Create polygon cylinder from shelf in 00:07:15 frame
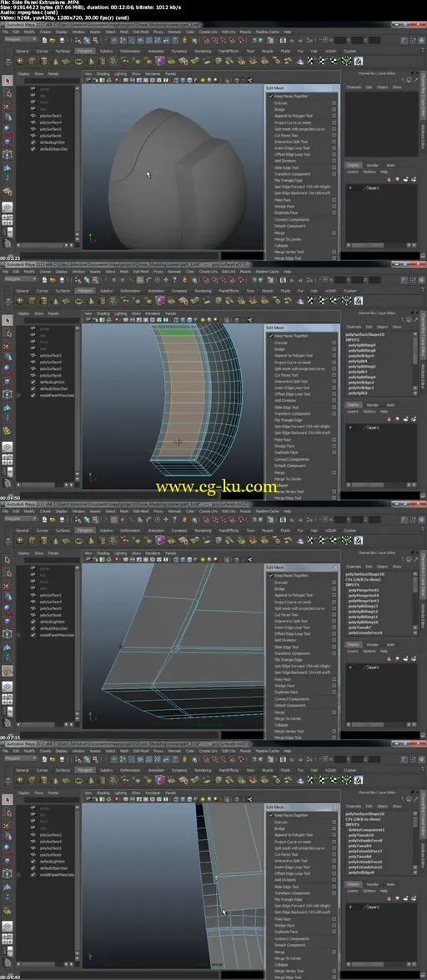Screen dimensions: 427x980 pos(43,540)
